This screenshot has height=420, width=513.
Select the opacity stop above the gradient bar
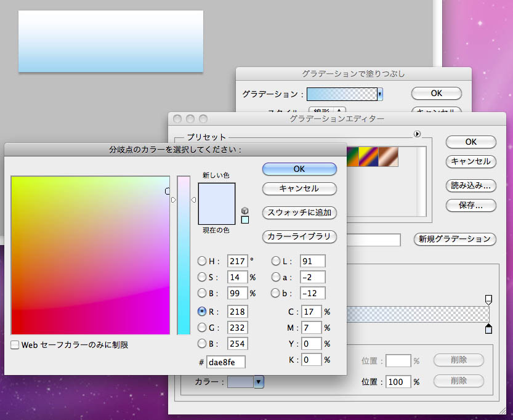coord(488,299)
